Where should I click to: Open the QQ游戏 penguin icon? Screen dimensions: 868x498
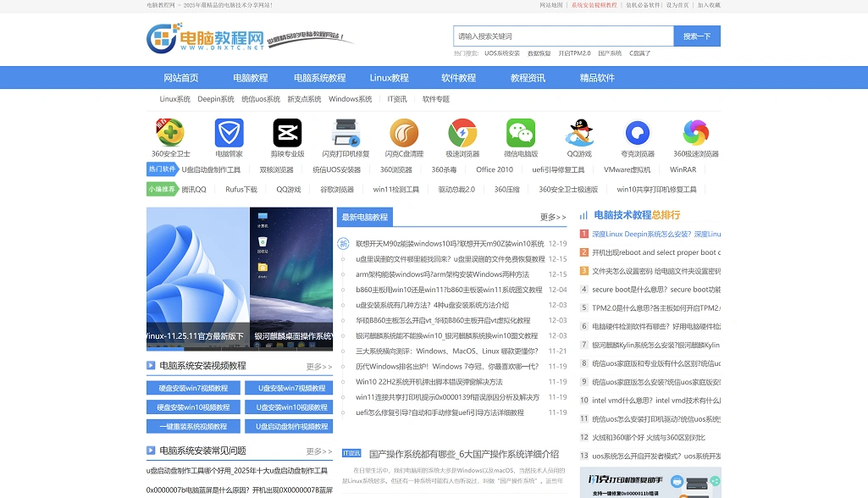[x=579, y=133]
